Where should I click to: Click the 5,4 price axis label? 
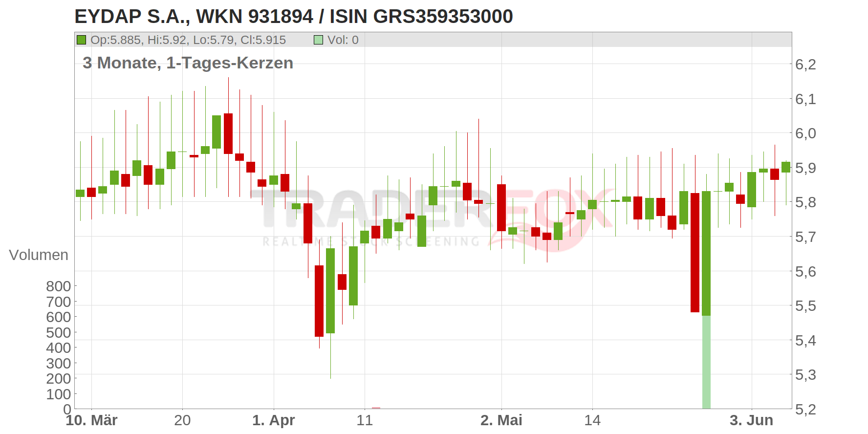[805, 341]
